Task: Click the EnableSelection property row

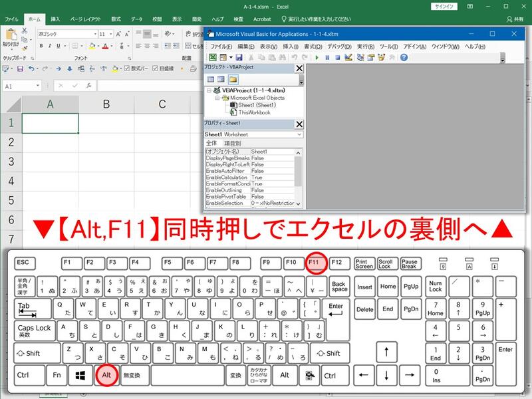Action: coord(250,203)
